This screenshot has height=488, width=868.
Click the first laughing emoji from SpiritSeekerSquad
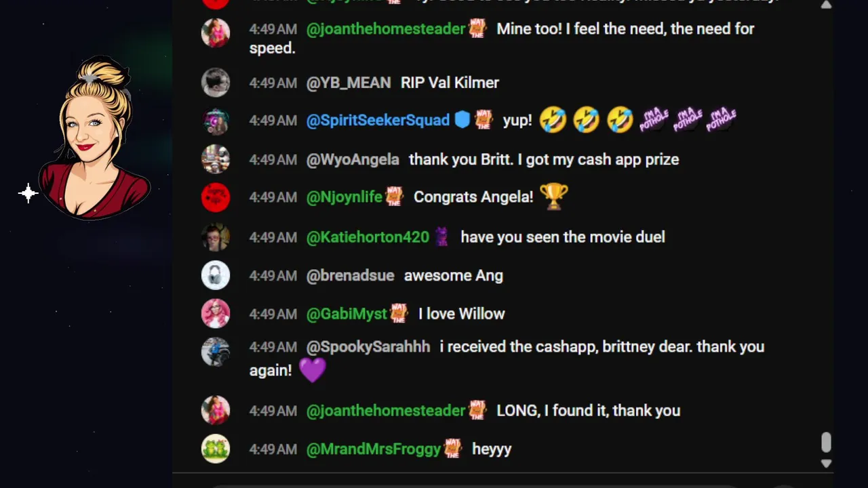[x=553, y=121]
